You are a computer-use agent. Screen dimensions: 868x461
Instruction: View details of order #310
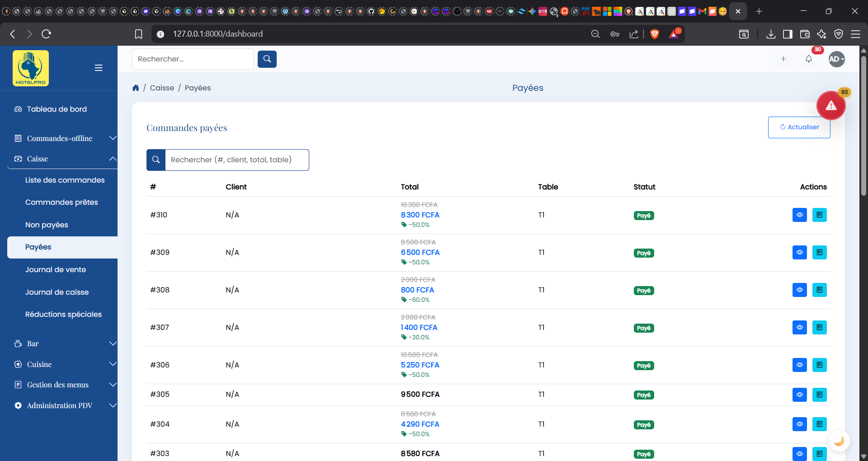click(800, 215)
